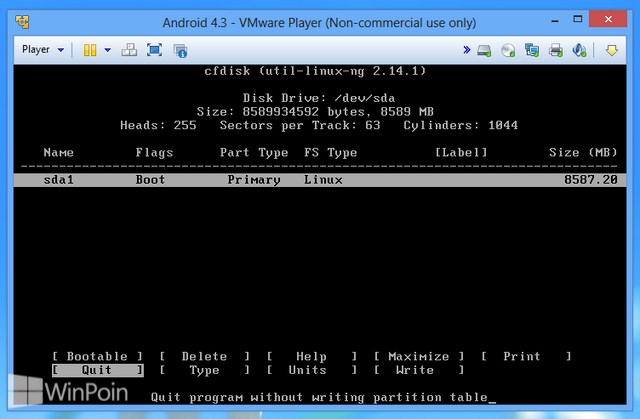Viewport: 640px width, 419px height.
Task: Close the VMware Player window
Action: [608, 19]
